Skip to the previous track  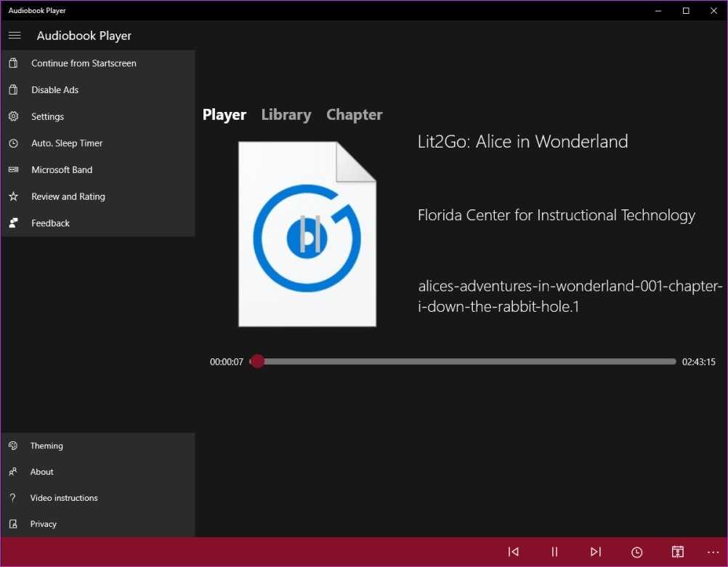click(x=514, y=552)
